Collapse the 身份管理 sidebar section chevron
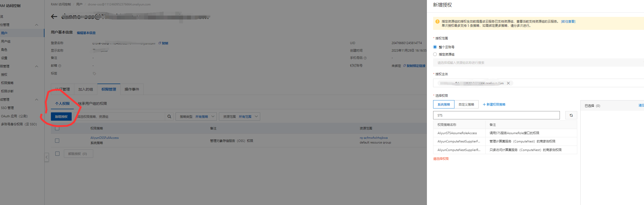Image resolution: width=644 pixels, height=205 pixels. 37,25
